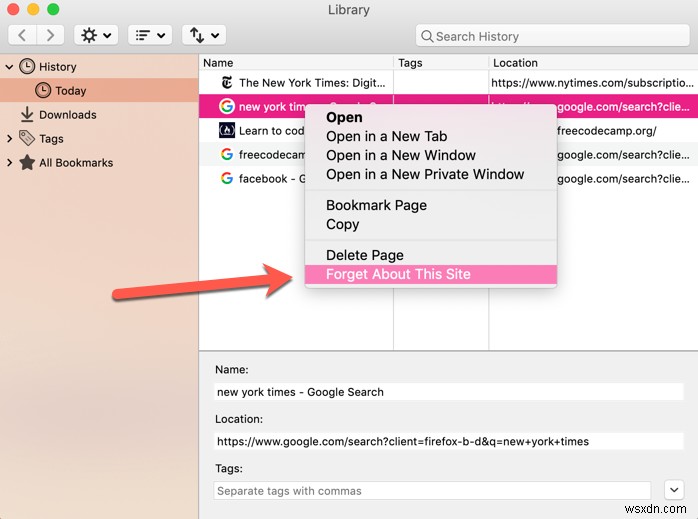This screenshot has width=698, height=519.
Task: Sort by the Tags column header
Action: click(441, 63)
